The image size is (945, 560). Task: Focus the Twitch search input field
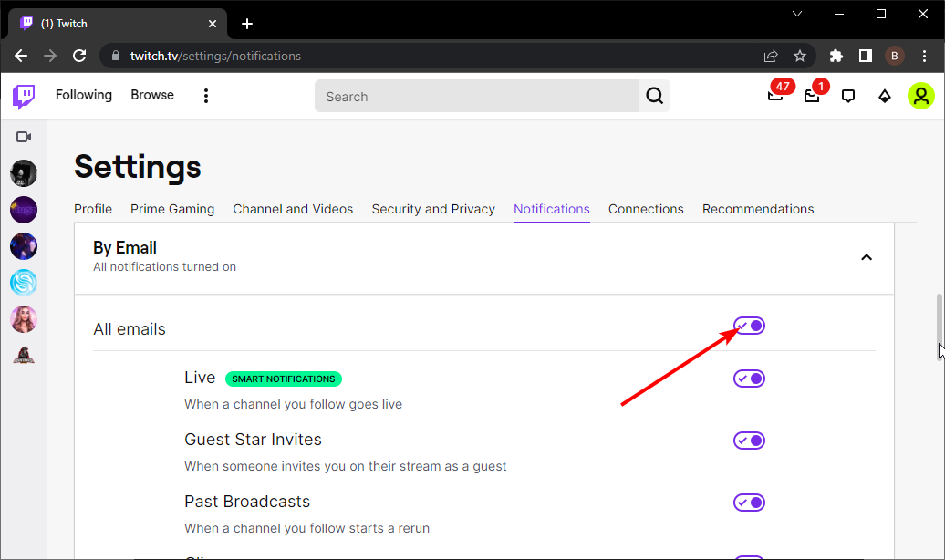[x=474, y=96]
